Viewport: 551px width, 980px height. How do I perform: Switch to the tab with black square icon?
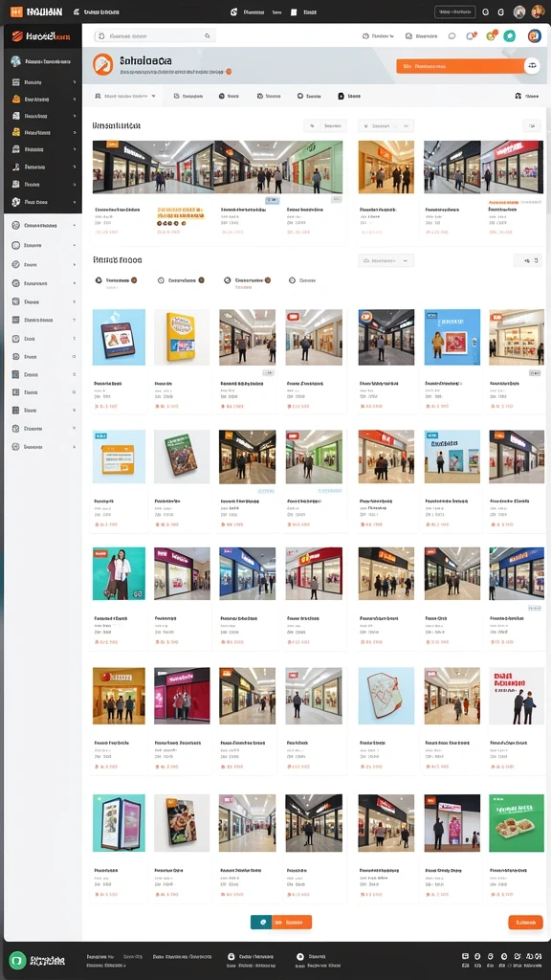coord(349,97)
